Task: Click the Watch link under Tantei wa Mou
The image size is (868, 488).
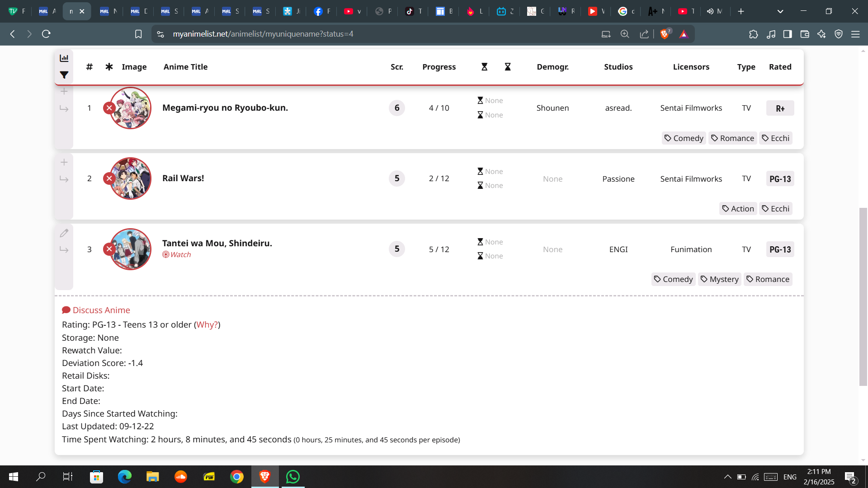Action: pyautogui.click(x=177, y=254)
